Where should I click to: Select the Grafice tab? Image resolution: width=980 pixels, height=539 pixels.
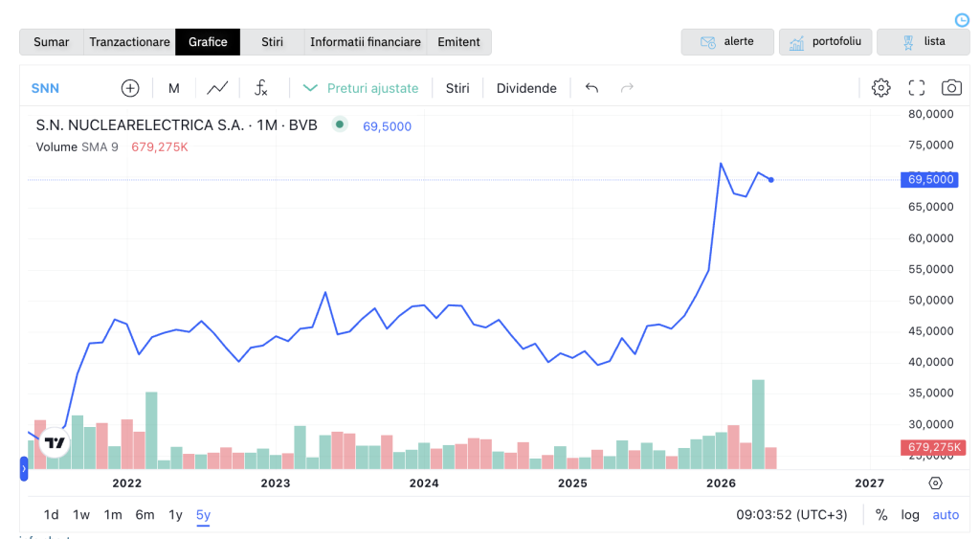point(208,42)
